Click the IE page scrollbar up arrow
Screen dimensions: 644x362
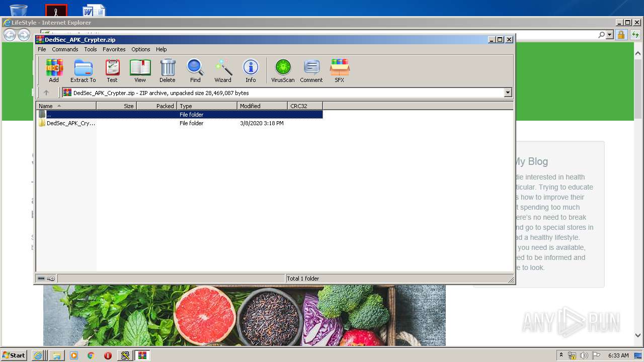pos(638,53)
